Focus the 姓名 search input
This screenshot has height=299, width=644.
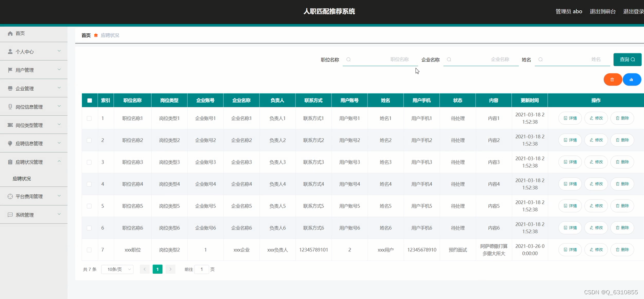pyautogui.click(x=572, y=59)
